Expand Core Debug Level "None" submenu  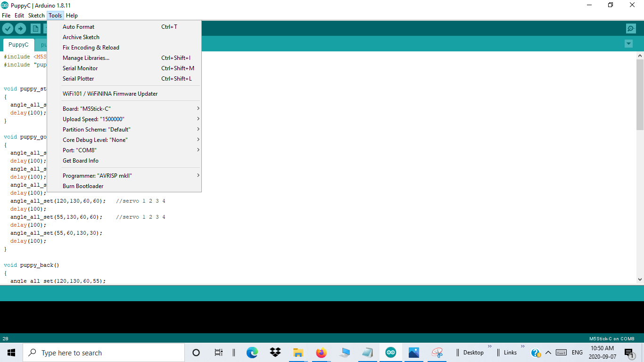124,140
